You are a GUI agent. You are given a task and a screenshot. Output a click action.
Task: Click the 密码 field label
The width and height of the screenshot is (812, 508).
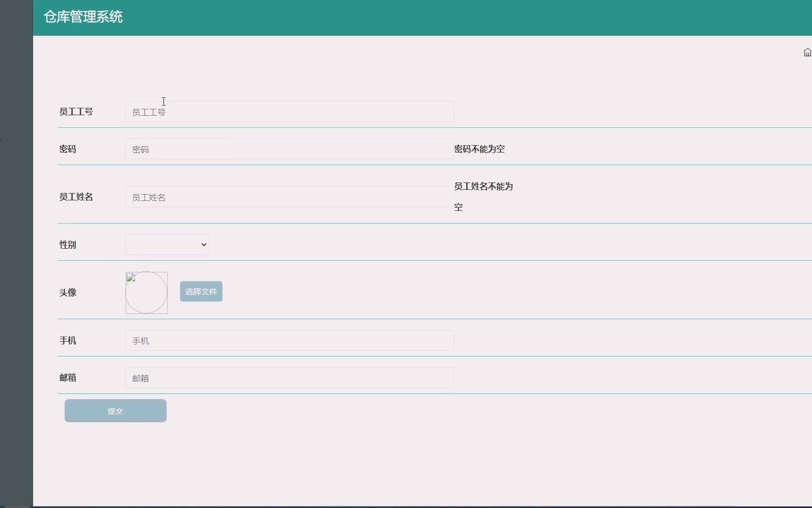(x=68, y=149)
